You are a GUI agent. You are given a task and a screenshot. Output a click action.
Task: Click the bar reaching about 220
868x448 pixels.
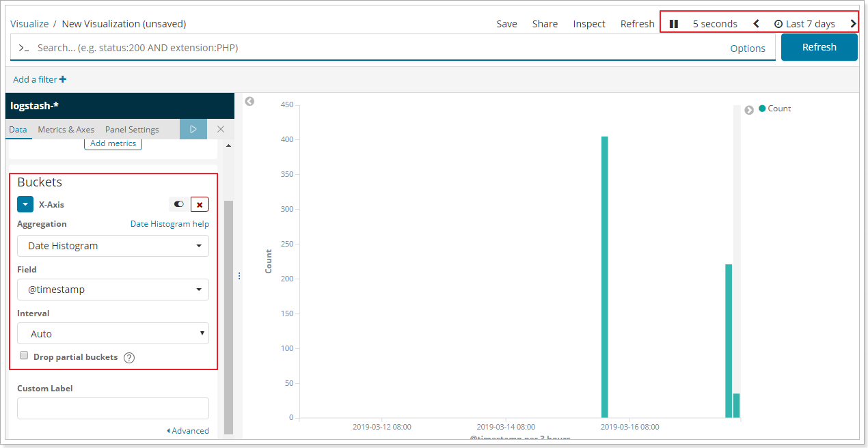pyautogui.click(x=729, y=341)
